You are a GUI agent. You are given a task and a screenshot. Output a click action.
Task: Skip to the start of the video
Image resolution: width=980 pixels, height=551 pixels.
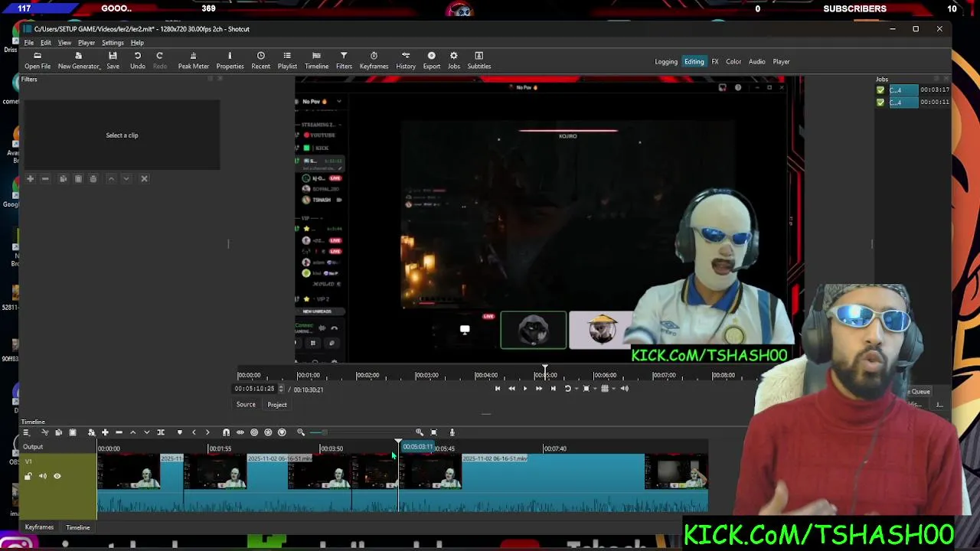498,389
